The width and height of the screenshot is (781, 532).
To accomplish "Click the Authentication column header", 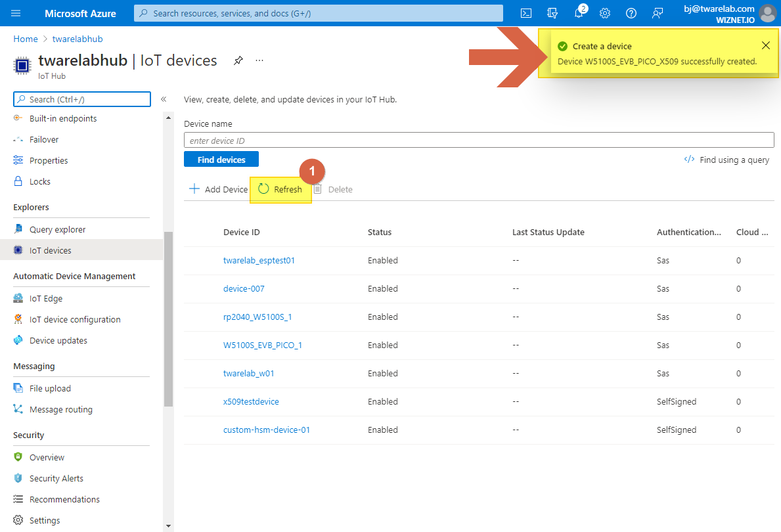I will [689, 232].
